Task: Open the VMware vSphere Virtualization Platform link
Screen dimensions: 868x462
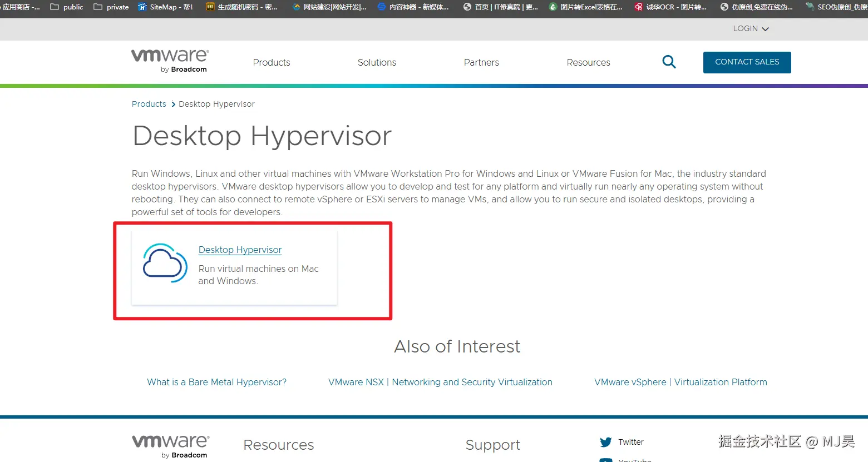Action: (680, 382)
